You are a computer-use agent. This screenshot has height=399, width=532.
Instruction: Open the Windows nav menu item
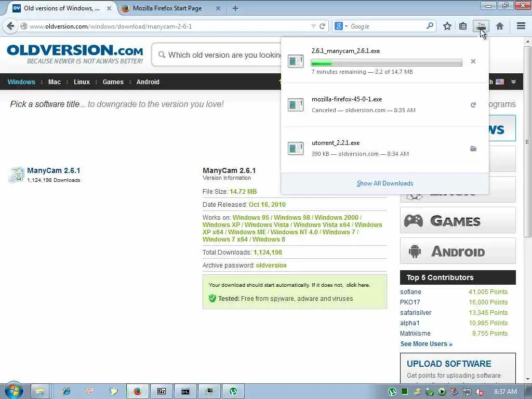(21, 82)
